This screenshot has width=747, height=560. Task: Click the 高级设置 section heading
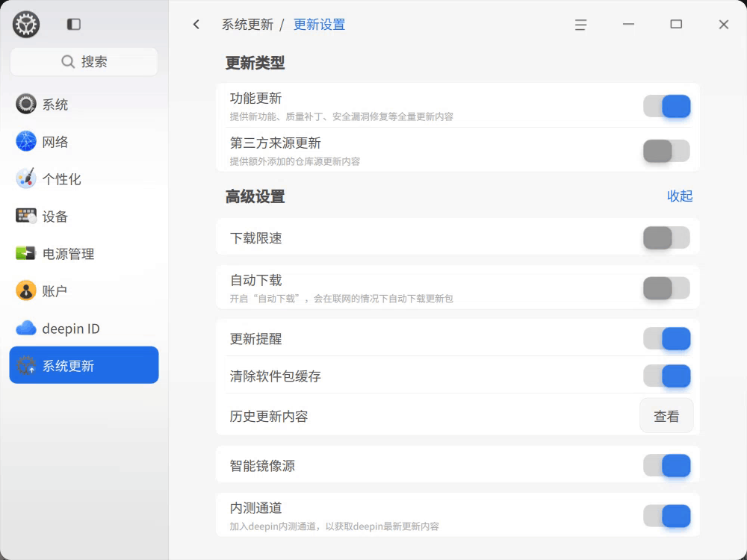coord(255,196)
